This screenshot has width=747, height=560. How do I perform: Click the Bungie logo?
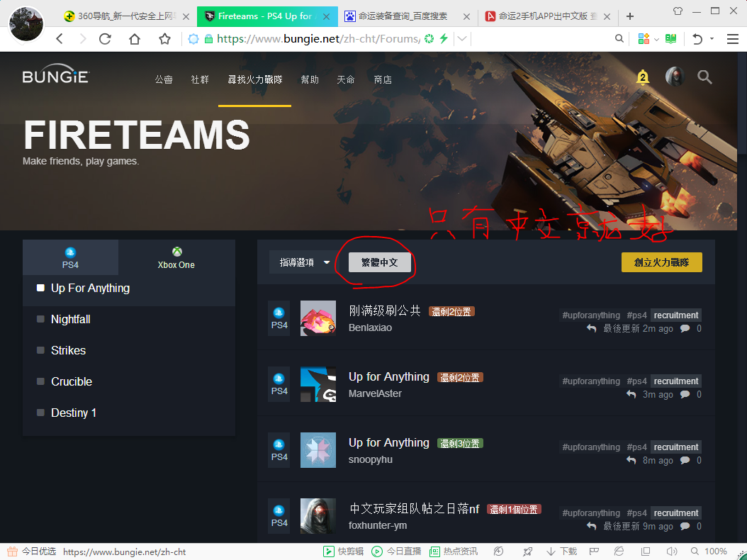56,74
